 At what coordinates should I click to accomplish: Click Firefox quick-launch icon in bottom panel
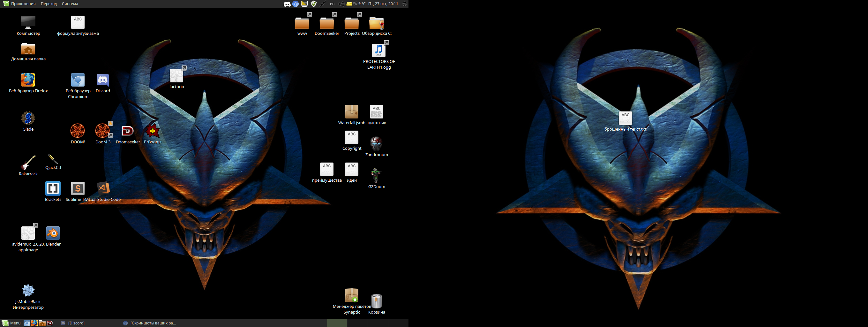[34, 323]
